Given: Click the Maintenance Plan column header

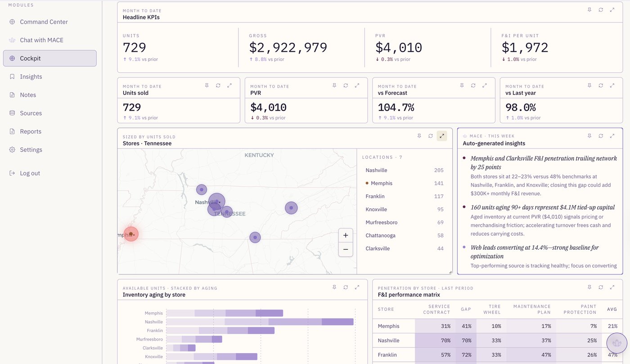Looking at the screenshot, I should [x=532, y=309].
